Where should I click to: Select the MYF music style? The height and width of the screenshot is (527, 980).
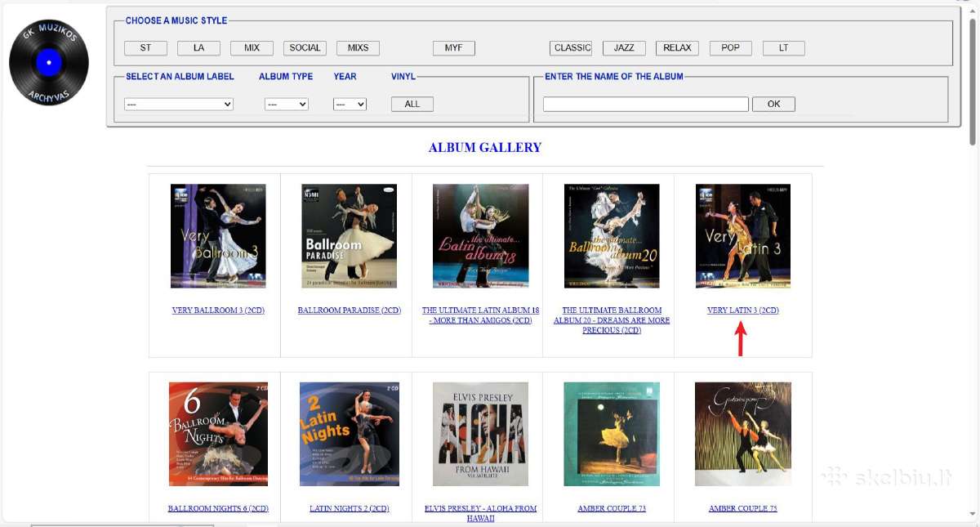[x=454, y=48]
